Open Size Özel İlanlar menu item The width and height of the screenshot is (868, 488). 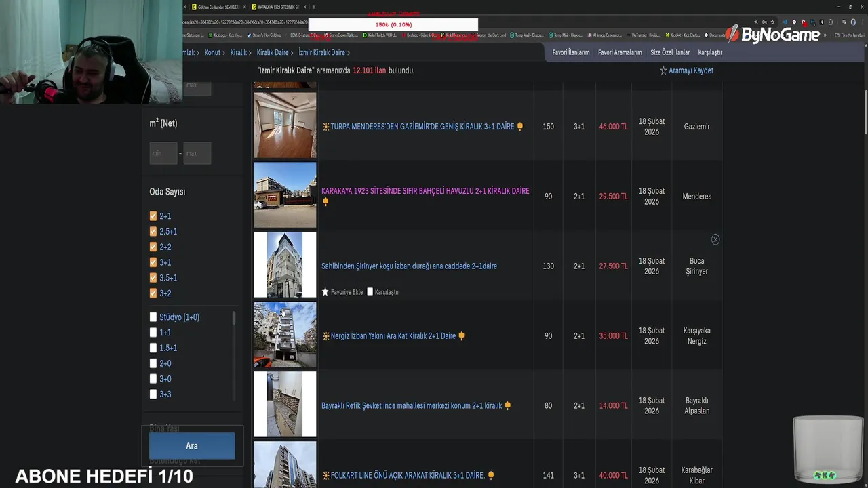pyautogui.click(x=670, y=52)
